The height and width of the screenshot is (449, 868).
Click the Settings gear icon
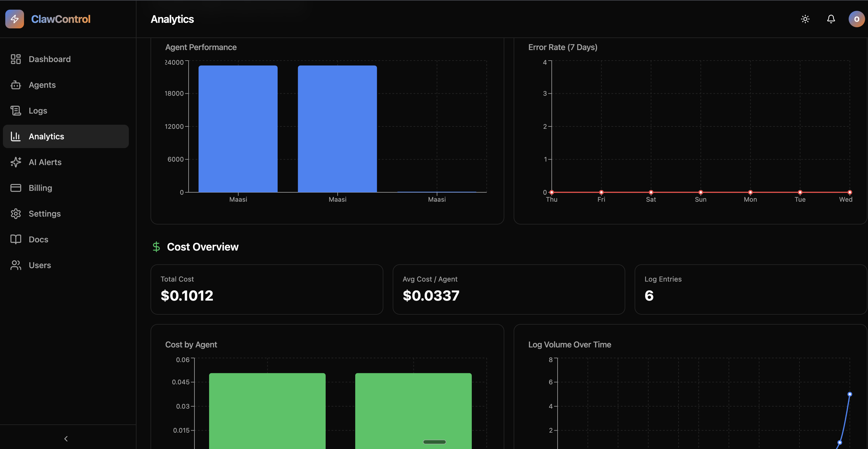16,214
